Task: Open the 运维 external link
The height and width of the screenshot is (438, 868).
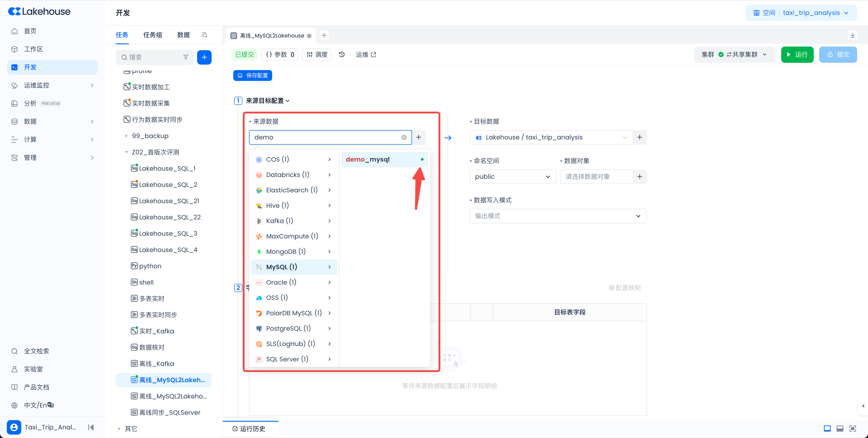Action: pyautogui.click(x=366, y=55)
